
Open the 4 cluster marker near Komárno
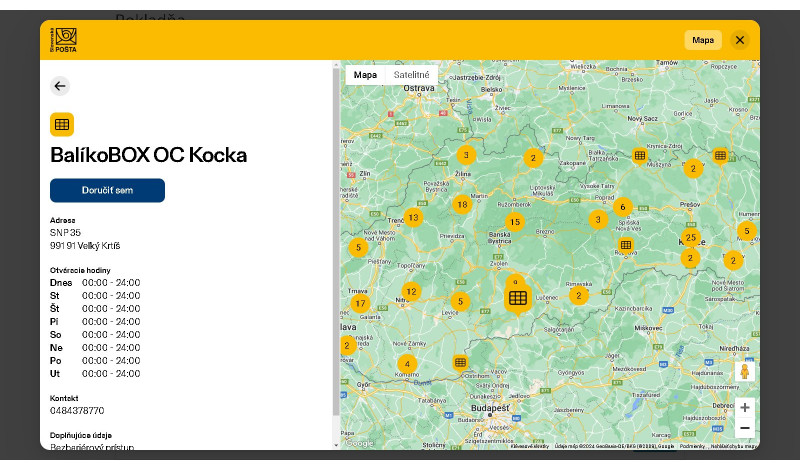coord(407,364)
